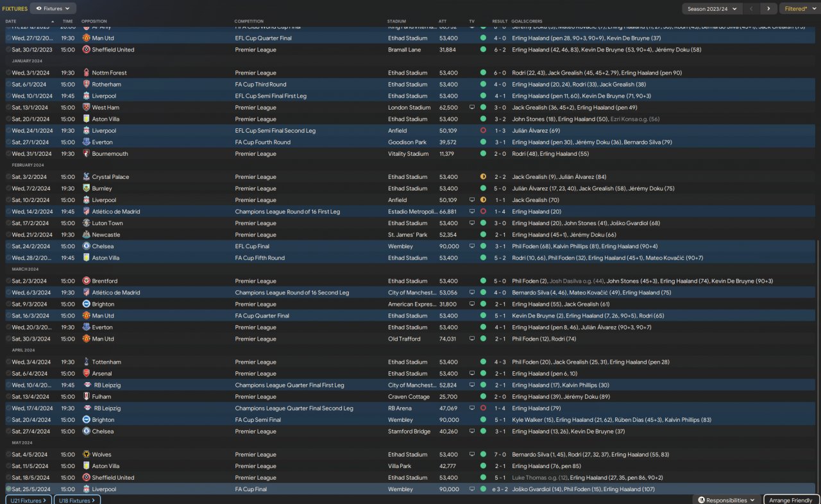821x504 pixels.
Task: Sort by the ATT column header
Action: tap(443, 21)
